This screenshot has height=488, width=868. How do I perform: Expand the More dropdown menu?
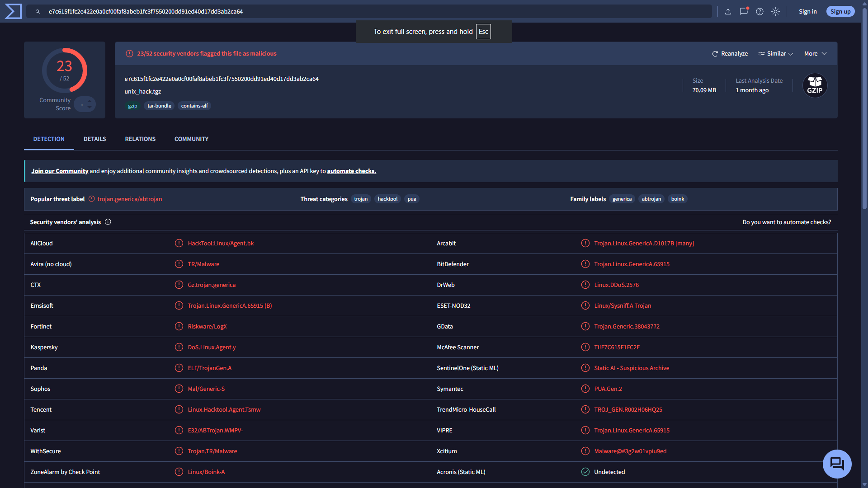point(816,53)
